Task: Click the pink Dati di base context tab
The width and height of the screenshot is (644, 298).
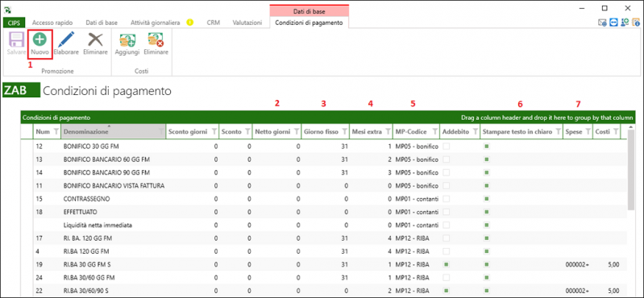Action: pos(310,11)
